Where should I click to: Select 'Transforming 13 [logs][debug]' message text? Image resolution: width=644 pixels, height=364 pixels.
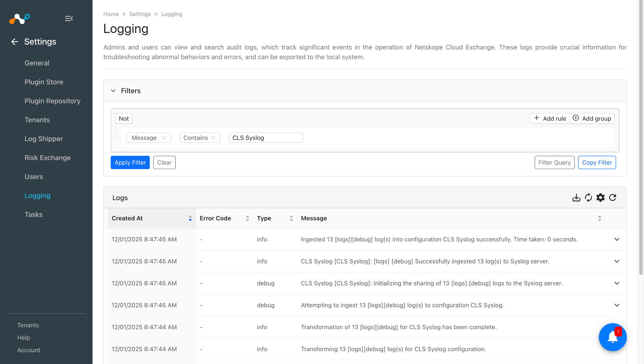pyautogui.click(x=393, y=349)
